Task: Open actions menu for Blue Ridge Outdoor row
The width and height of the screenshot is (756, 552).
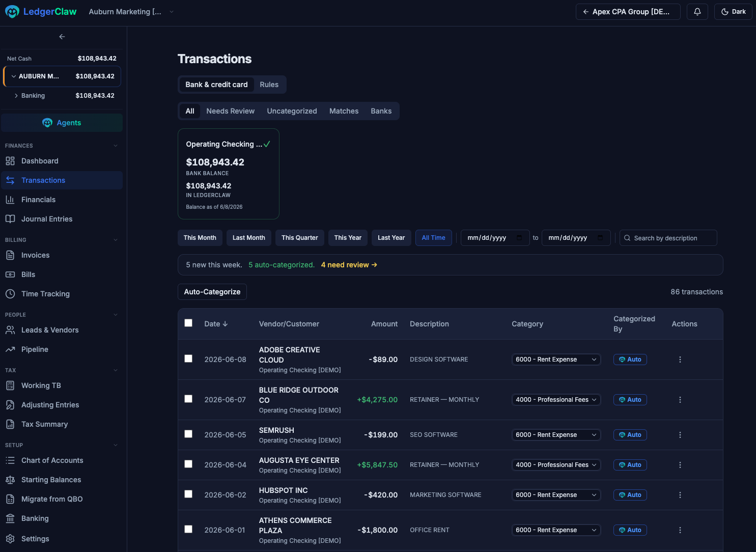Action: tap(680, 400)
